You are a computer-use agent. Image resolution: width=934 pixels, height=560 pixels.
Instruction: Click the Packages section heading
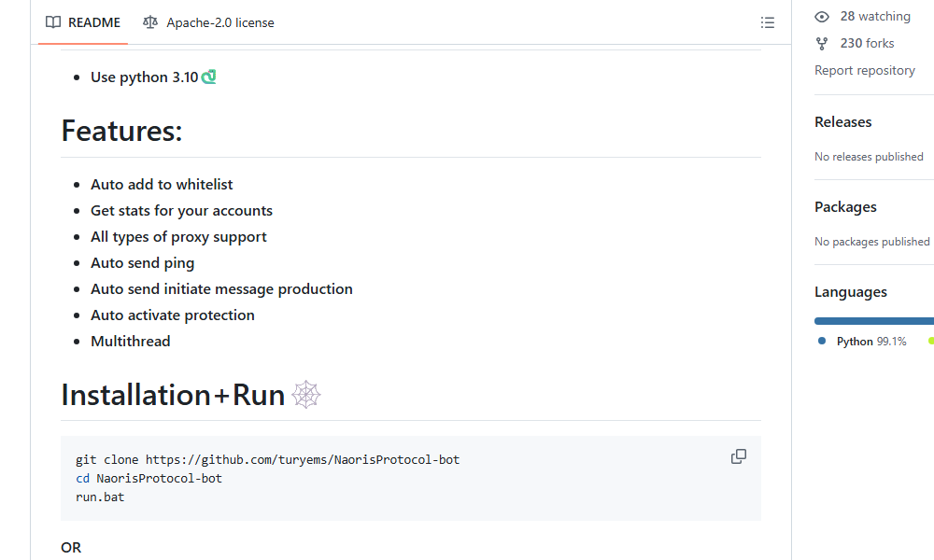tap(845, 206)
